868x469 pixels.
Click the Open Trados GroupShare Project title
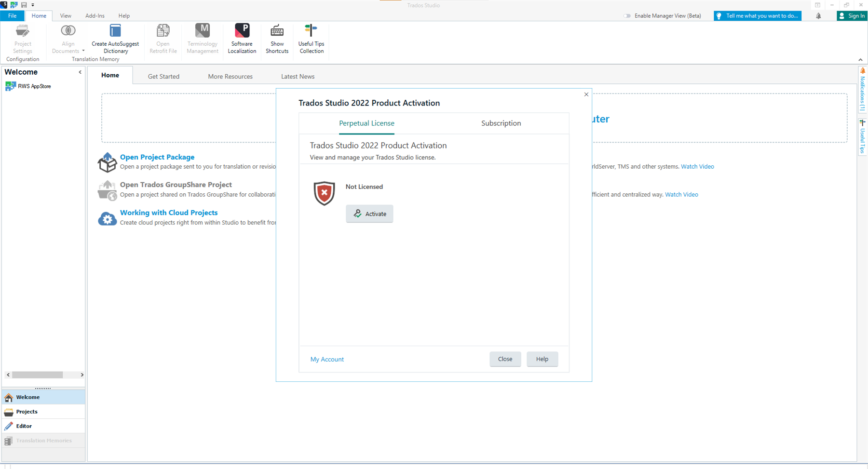coord(176,185)
